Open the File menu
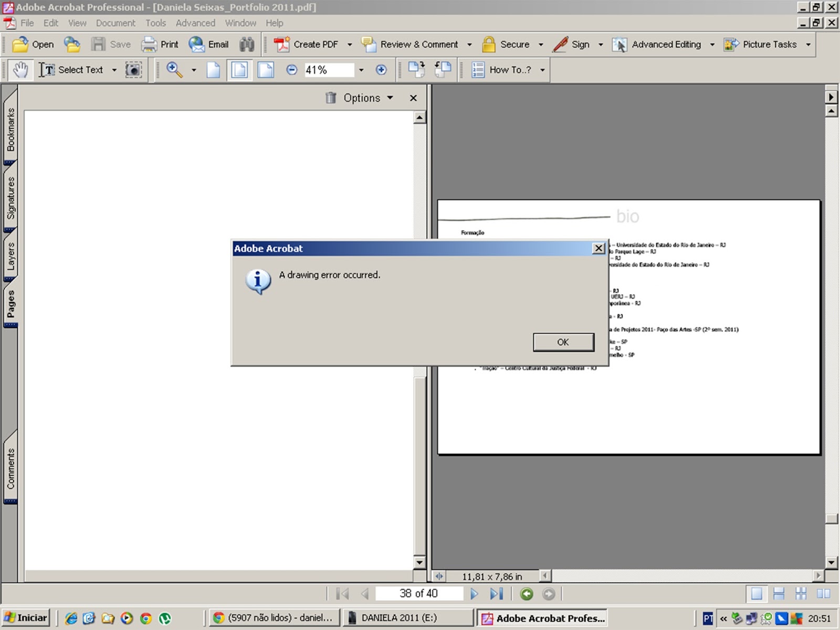The image size is (840, 630). (27, 23)
